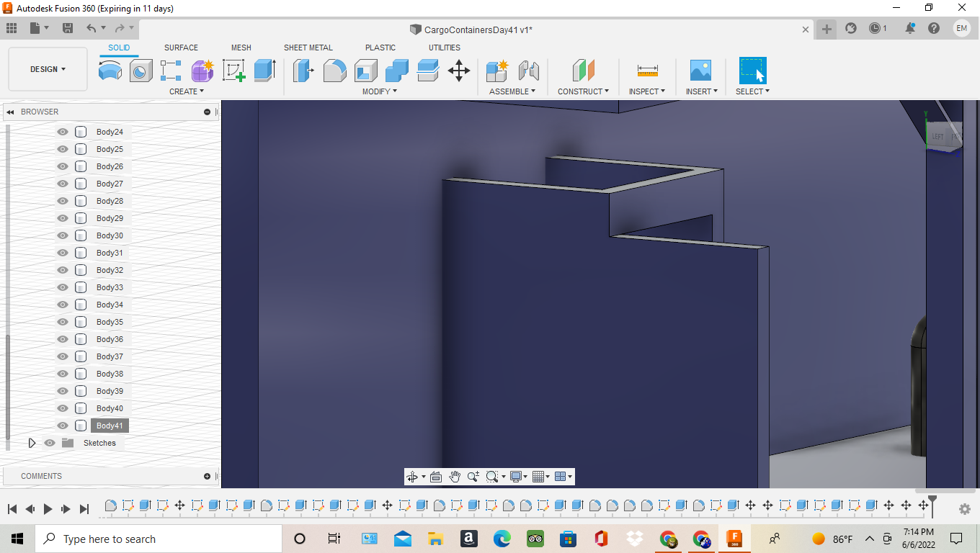The image size is (980, 553).
Task: Select the Press Pull tool
Action: point(303,71)
